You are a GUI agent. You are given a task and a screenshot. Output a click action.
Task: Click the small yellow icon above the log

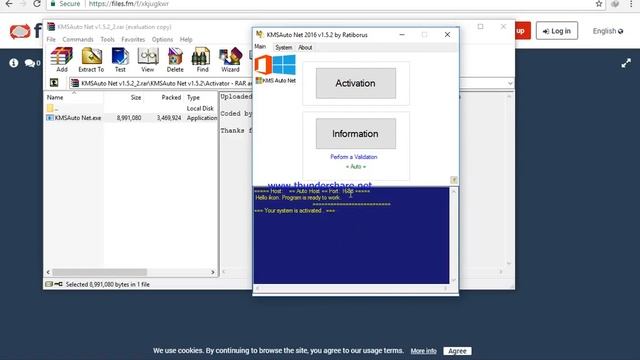453,180
